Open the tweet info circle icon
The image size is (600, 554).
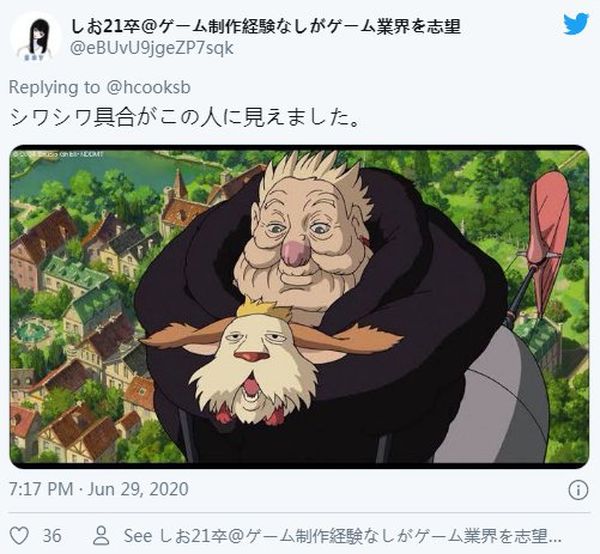tap(578, 490)
